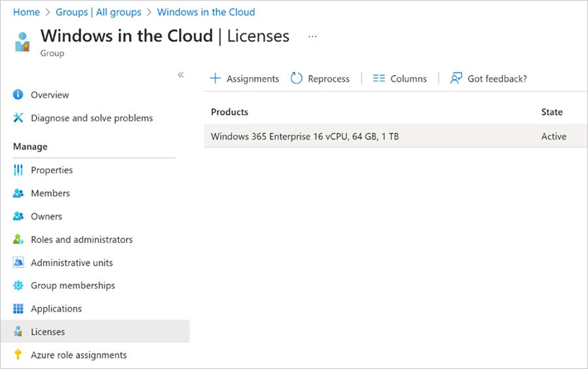Click the Got feedback? label

497,79
